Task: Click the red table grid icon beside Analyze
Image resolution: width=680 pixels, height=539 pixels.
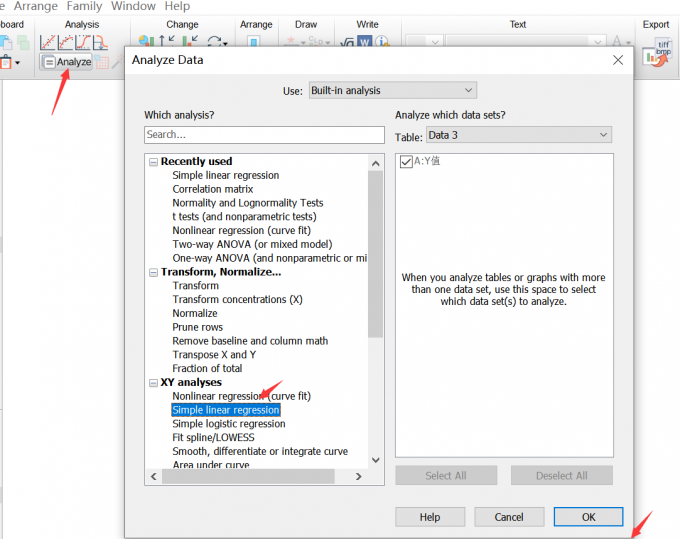Action: pos(101,62)
